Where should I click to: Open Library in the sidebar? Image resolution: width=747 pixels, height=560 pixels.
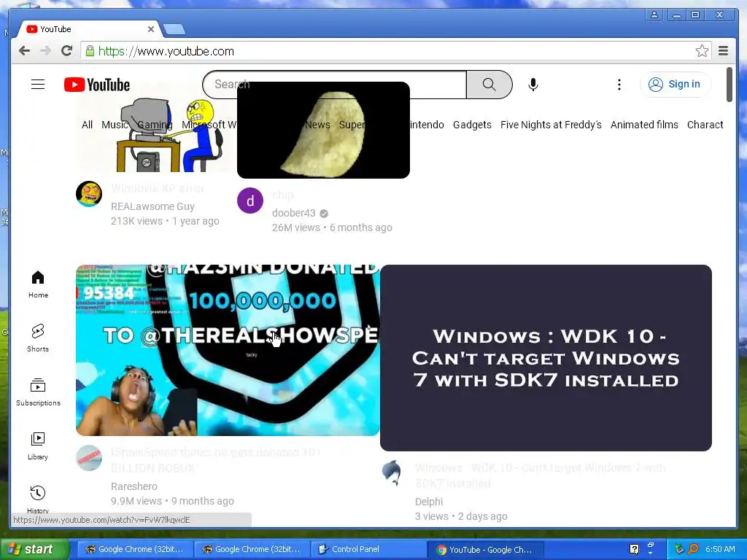(x=38, y=446)
